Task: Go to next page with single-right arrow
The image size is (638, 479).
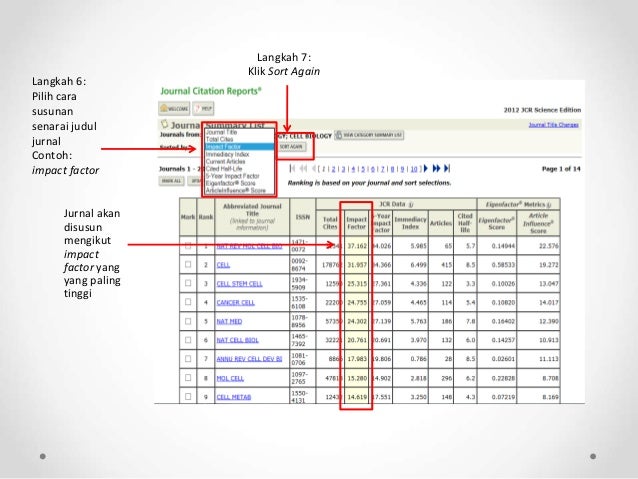Action: click(426, 168)
